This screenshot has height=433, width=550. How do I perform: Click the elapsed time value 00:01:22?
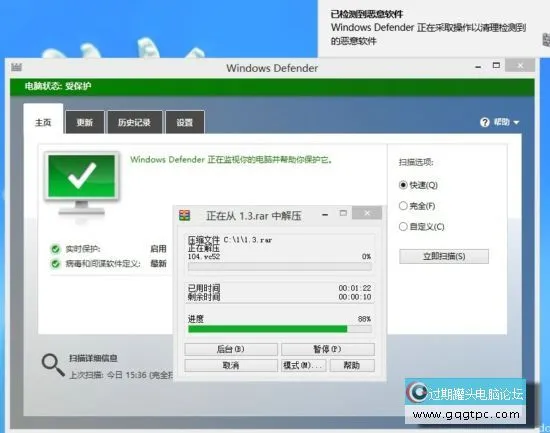click(355, 288)
